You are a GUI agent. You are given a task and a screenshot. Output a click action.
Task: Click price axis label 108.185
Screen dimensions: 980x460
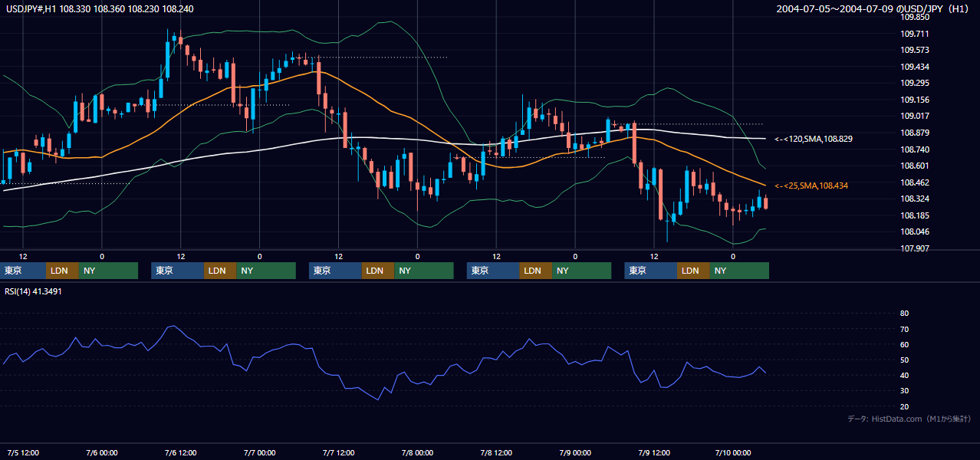coord(915,215)
